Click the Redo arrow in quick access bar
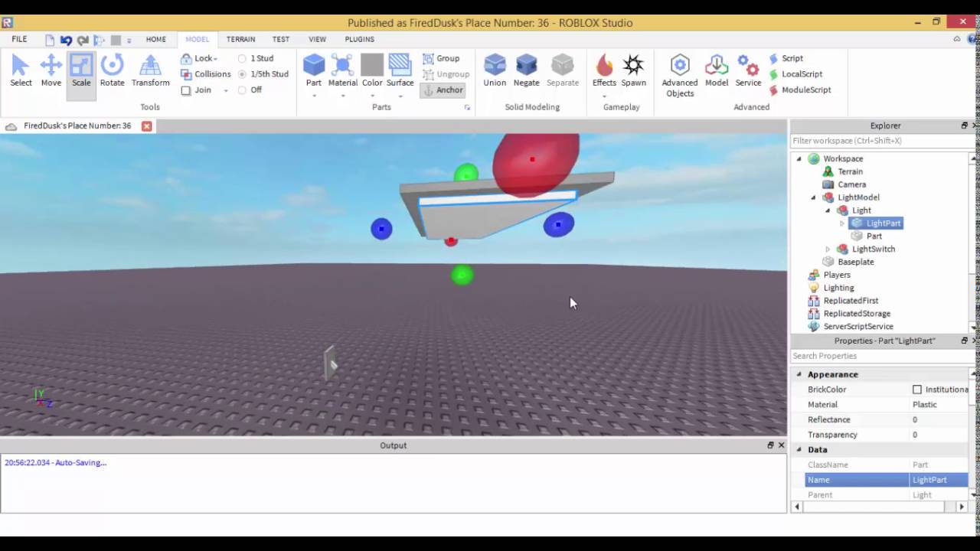The width and height of the screenshot is (980, 551). (83, 40)
